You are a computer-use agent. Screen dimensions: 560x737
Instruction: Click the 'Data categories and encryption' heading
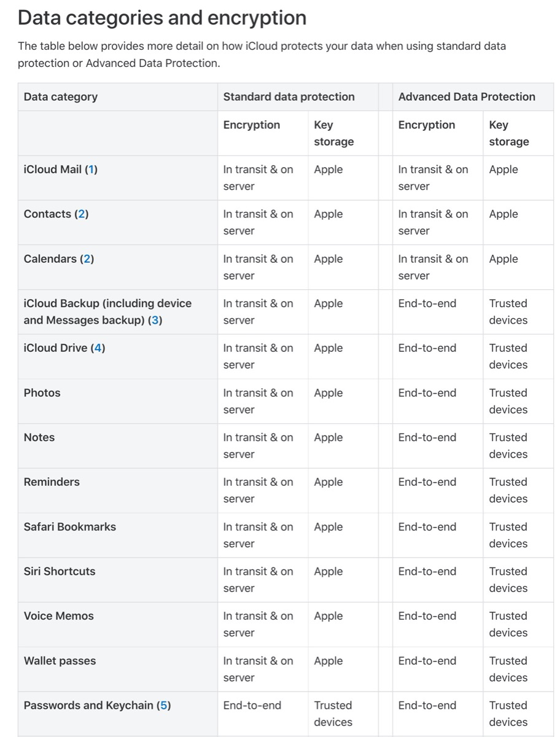162,18
